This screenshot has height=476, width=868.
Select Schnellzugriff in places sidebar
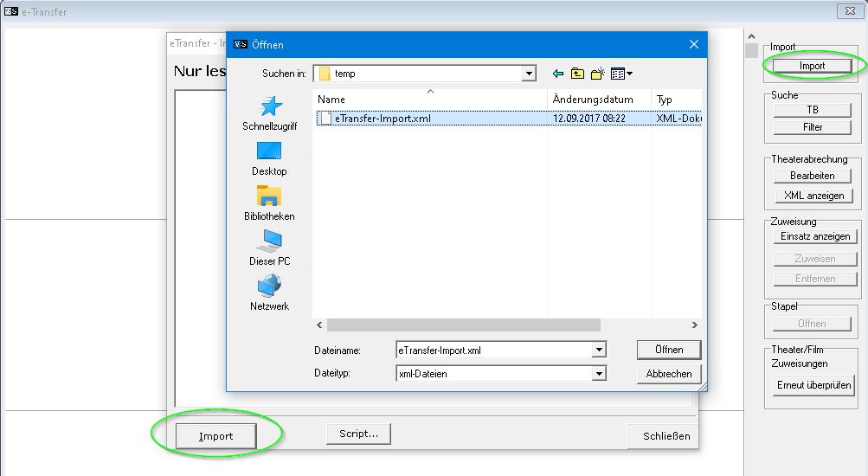pos(269,113)
